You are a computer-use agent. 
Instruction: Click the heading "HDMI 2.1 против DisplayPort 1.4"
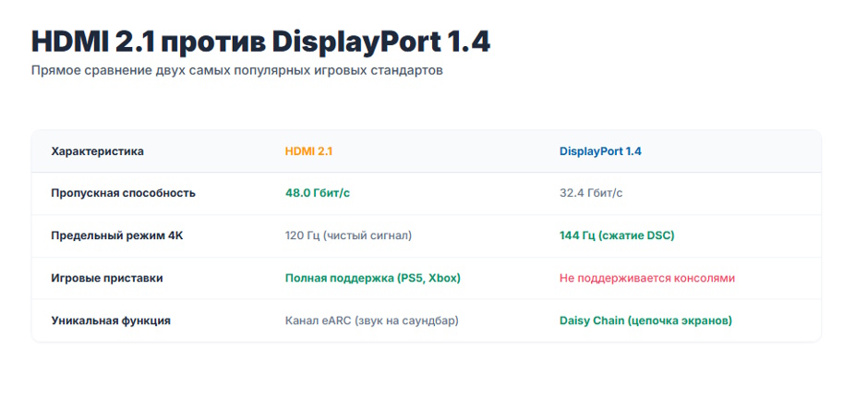[x=260, y=42]
